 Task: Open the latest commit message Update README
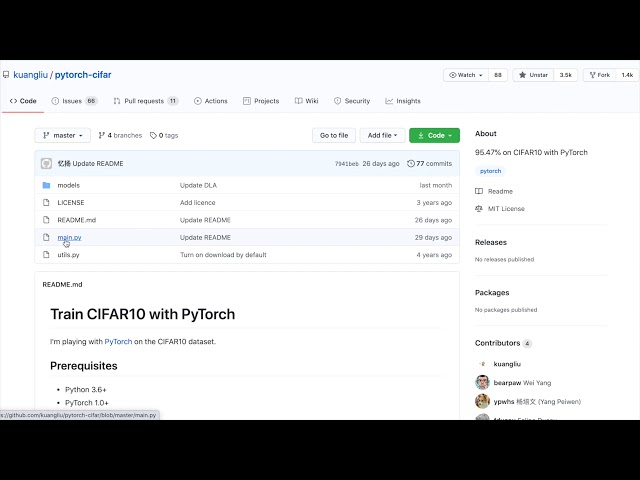coord(98,164)
